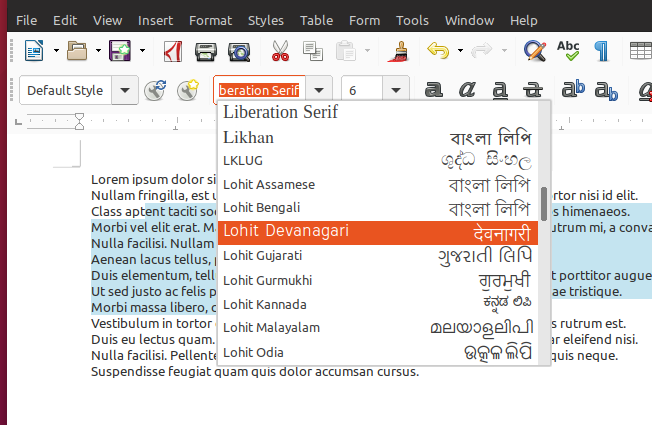Expand the font size dropdown arrow

396,90
